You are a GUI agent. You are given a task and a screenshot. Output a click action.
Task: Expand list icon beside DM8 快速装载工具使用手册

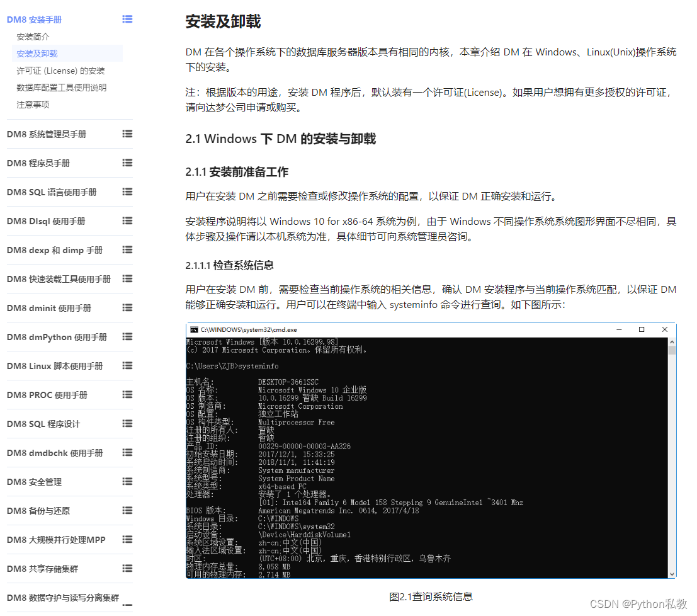(x=128, y=278)
